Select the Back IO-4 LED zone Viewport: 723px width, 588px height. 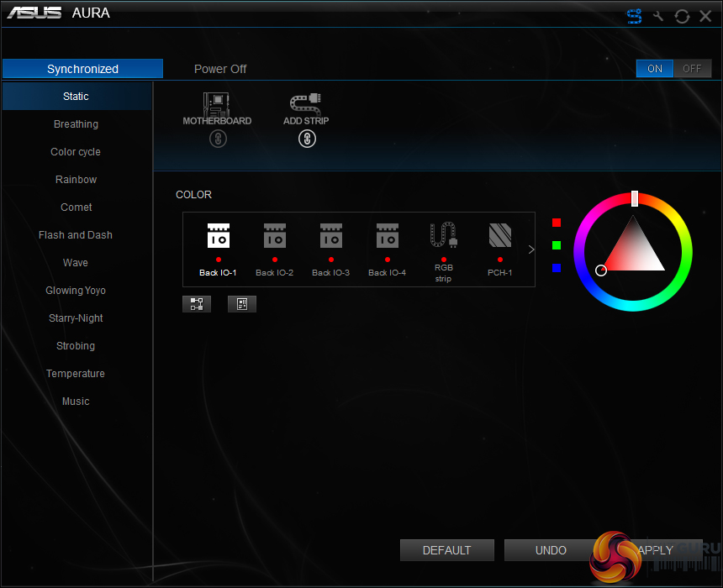[x=388, y=249]
